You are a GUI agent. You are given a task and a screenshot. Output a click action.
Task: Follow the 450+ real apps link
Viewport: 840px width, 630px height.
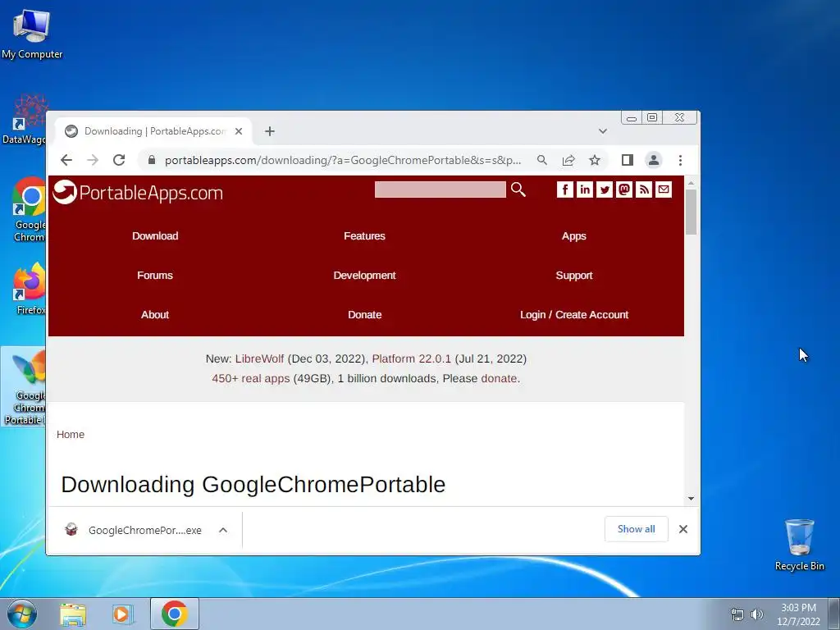click(x=251, y=379)
